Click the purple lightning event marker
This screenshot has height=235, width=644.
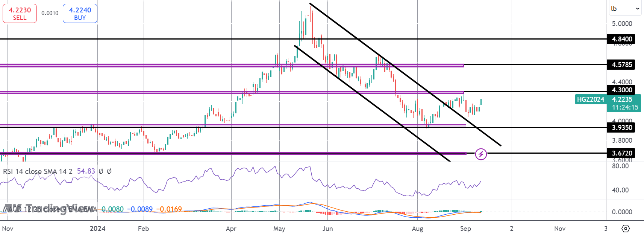(x=481, y=154)
